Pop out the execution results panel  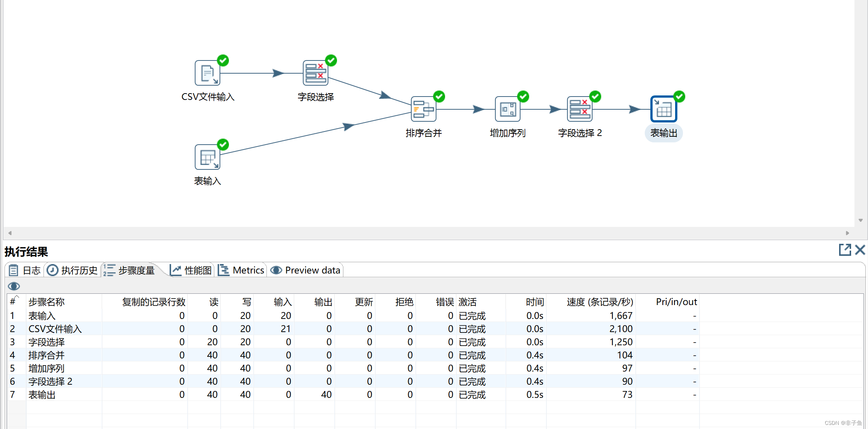tap(845, 250)
